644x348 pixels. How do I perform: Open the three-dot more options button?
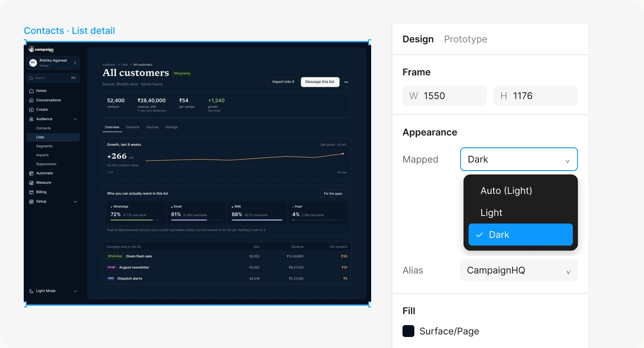pos(346,82)
